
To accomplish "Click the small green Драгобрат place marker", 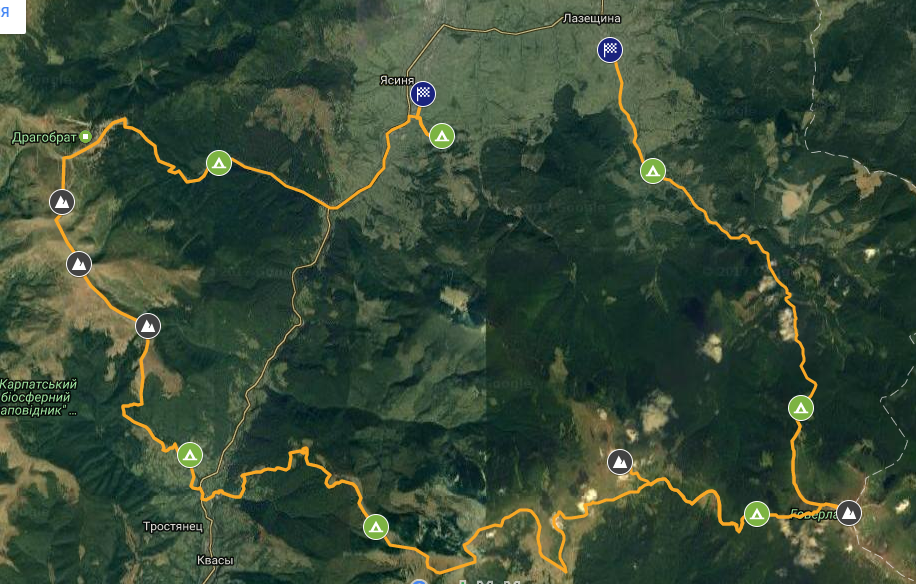I will coord(86,137).
